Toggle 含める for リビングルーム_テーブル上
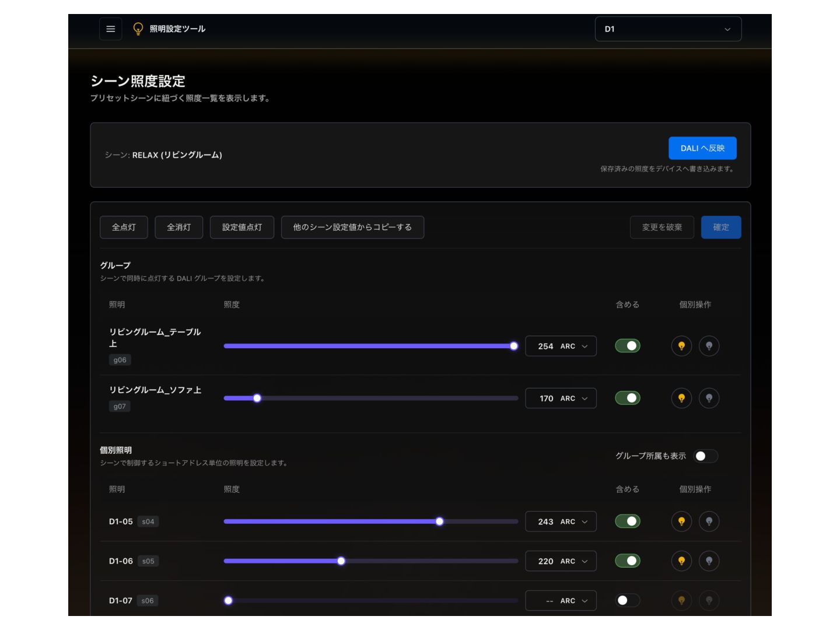 tap(628, 346)
